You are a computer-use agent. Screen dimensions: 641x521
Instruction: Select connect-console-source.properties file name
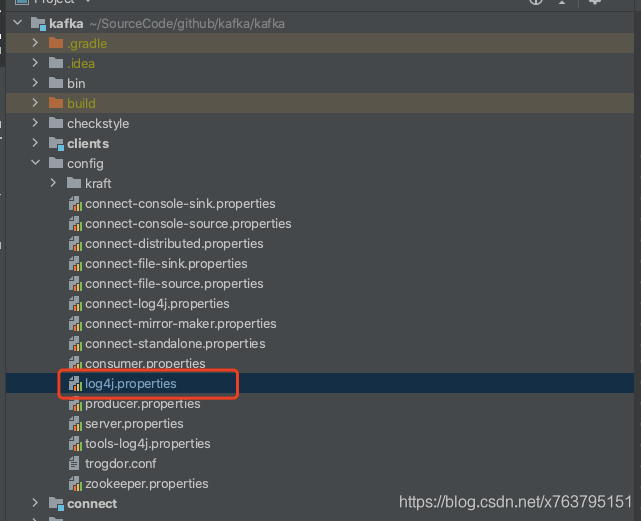[x=188, y=224]
